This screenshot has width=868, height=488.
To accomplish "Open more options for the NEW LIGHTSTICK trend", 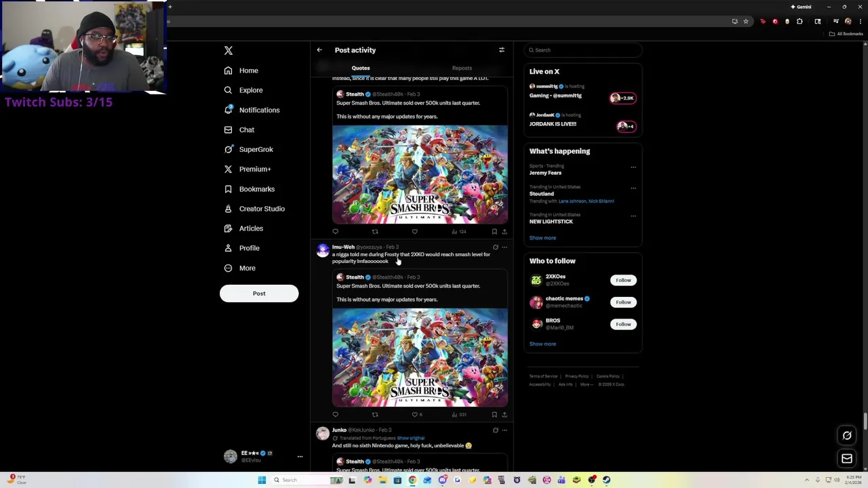I will point(633,216).
